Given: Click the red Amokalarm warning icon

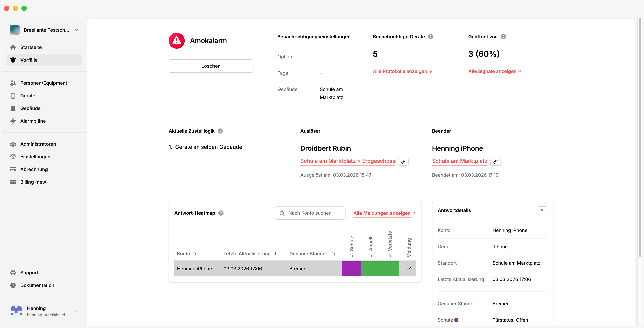Looking at the screenshot, I should (x=177, y=40).
